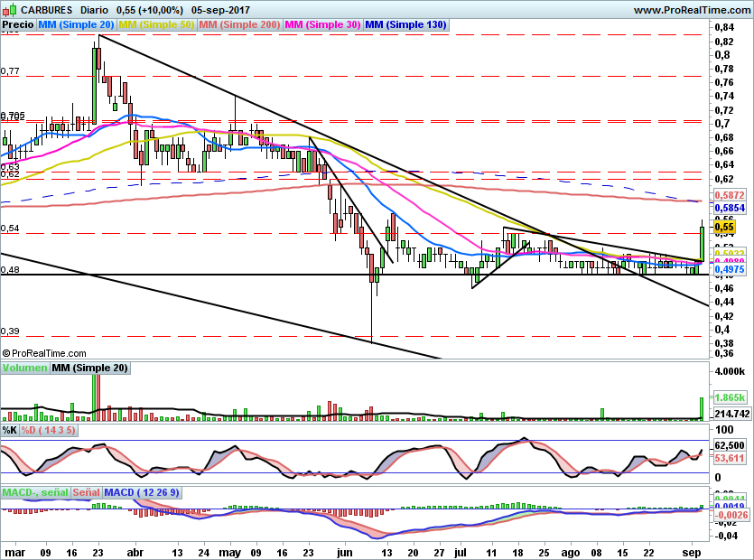This screenshot has height=560, width=754.
Task: Select the Señal label in MACD panel
Action: (x=87, y=492)
